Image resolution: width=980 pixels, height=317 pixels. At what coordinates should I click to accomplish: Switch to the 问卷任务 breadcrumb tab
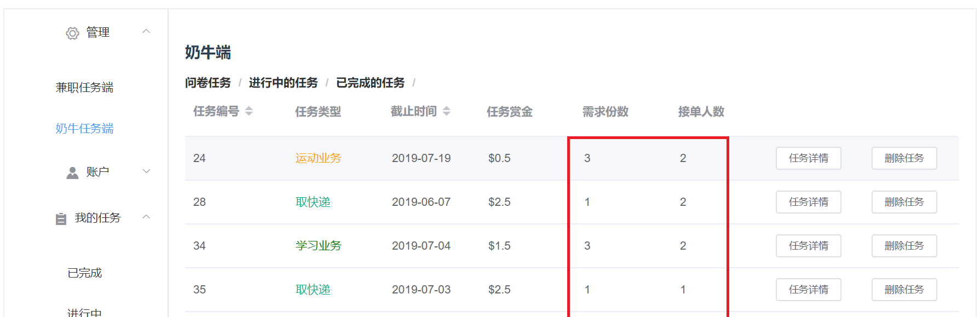pyautogui.click(x=208, y=83)
